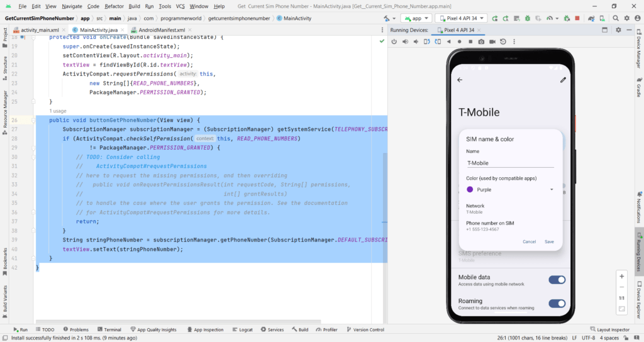Open Layout Inspector button

[610, 329]
